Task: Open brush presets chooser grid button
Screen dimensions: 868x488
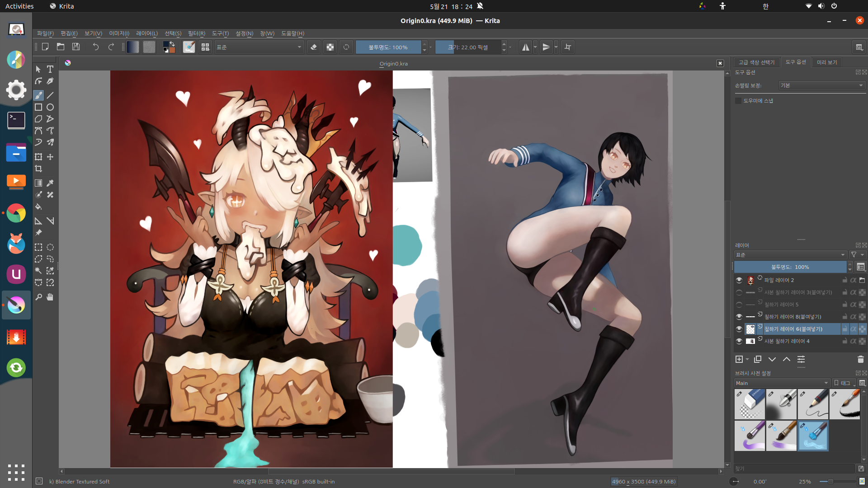Action: [x=205, y=47]
